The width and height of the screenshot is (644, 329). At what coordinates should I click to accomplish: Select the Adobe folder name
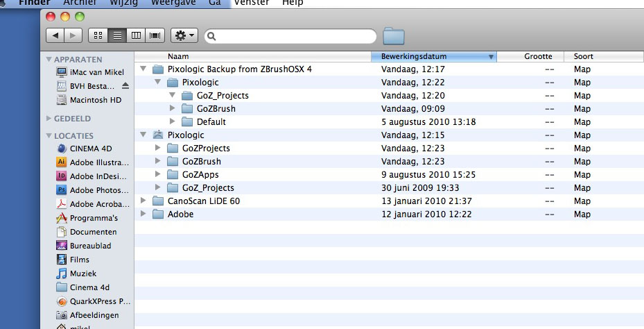click(x=180, y=214)
